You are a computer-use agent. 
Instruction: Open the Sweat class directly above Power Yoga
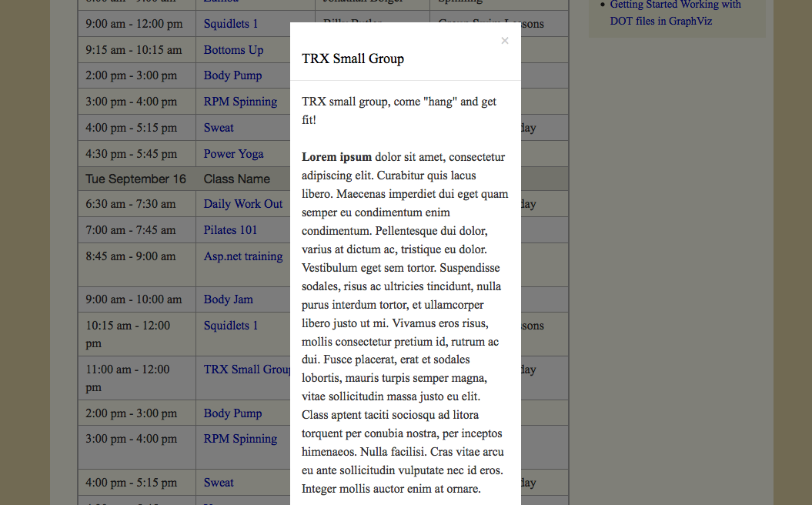click(x=219, y=128)
